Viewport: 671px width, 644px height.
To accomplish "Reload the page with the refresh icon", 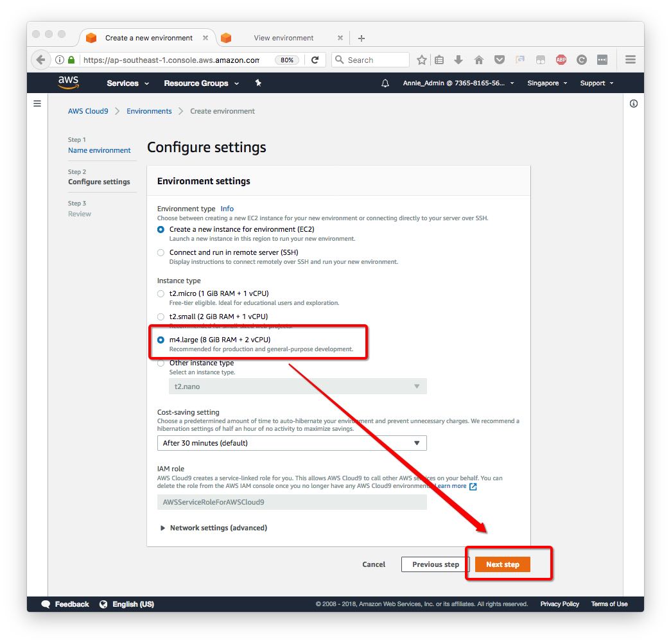I will click(315, 60).
